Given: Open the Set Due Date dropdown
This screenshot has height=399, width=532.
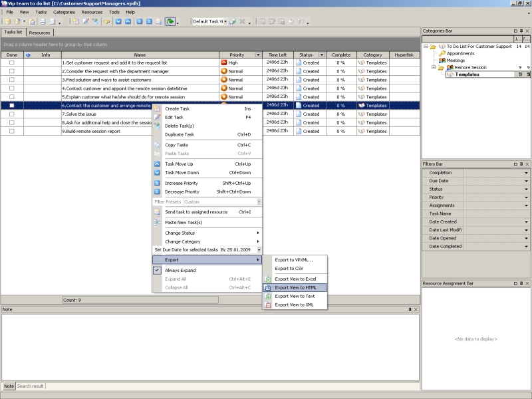Looking at the screenshot, I should tap(259, 249).
